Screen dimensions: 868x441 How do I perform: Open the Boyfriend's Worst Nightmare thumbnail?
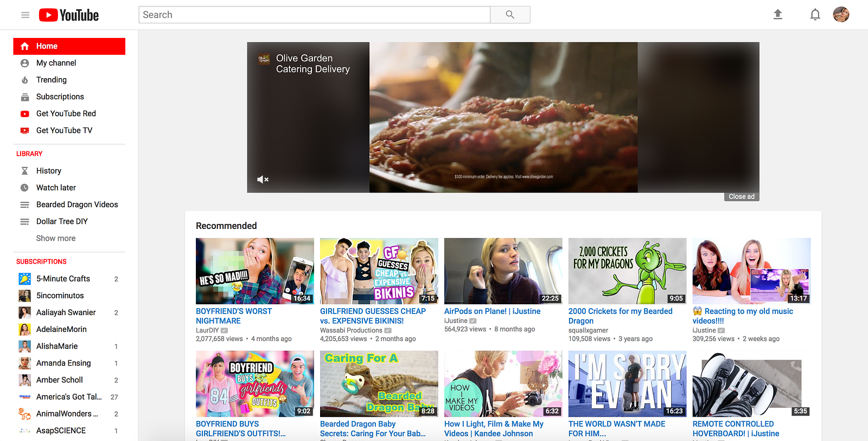pos(255,271)
